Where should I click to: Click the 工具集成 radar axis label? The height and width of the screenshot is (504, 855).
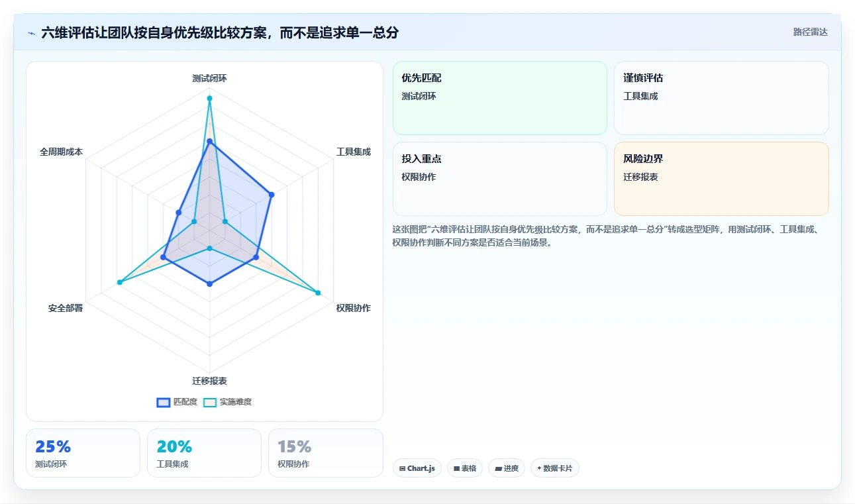354,152
